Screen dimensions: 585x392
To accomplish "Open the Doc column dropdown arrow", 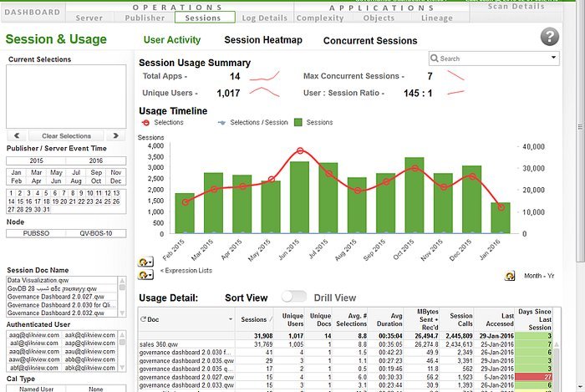I will 230,319.
